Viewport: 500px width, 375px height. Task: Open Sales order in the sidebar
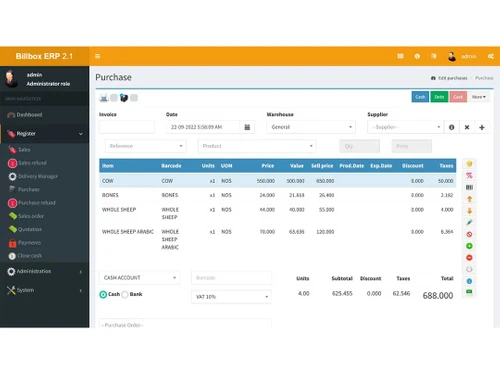pyautogui.click(x=31, y=216)
